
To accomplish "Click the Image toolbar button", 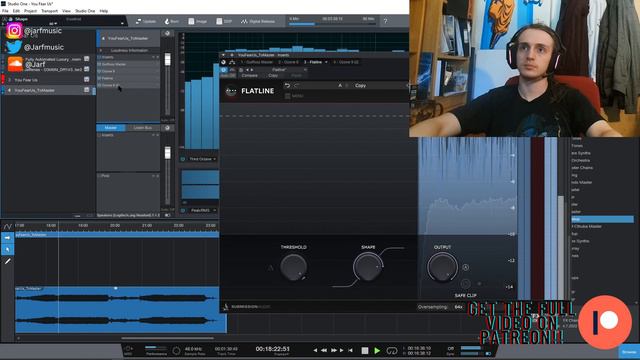I will [198, 21].
